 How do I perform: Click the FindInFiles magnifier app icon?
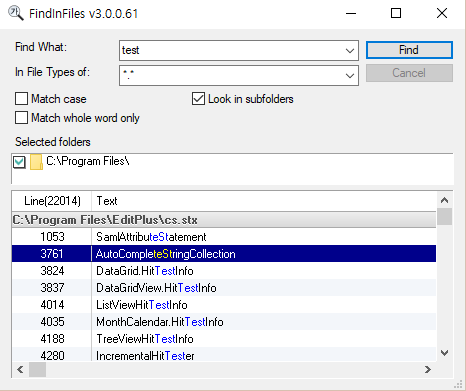pos(15,13)
